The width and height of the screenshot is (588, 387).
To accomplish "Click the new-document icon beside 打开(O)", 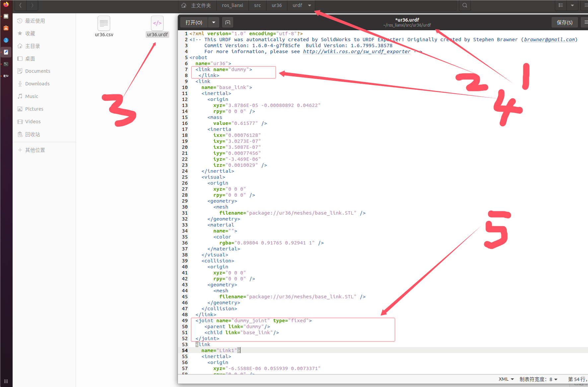I will [228, 22].
